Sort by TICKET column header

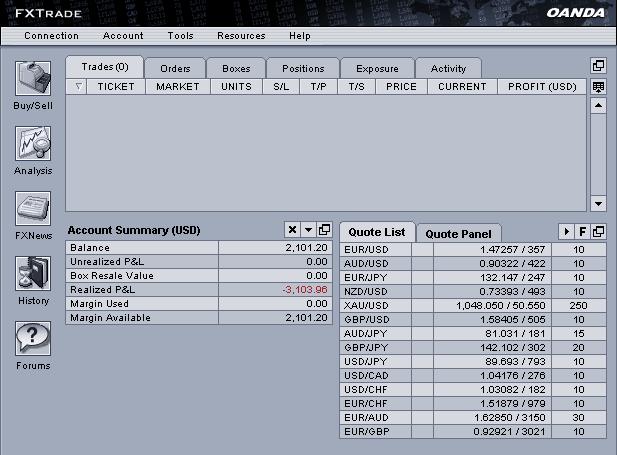pos(116,87)
